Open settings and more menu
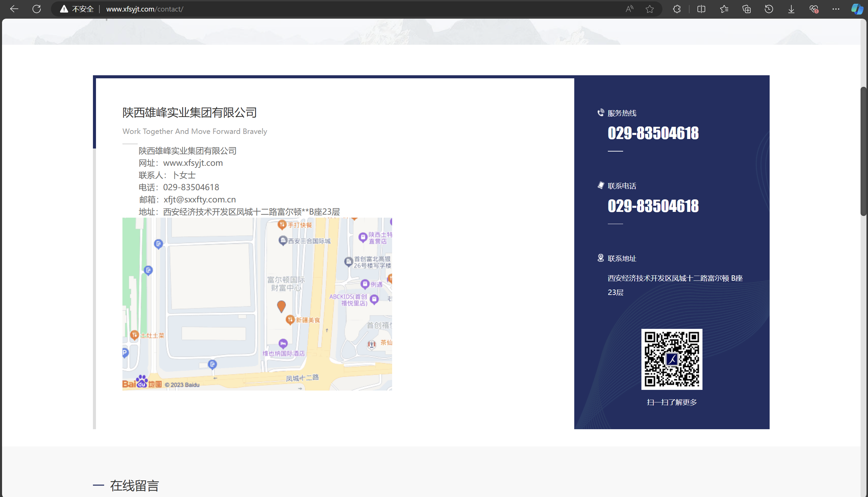 click(835, 9)
